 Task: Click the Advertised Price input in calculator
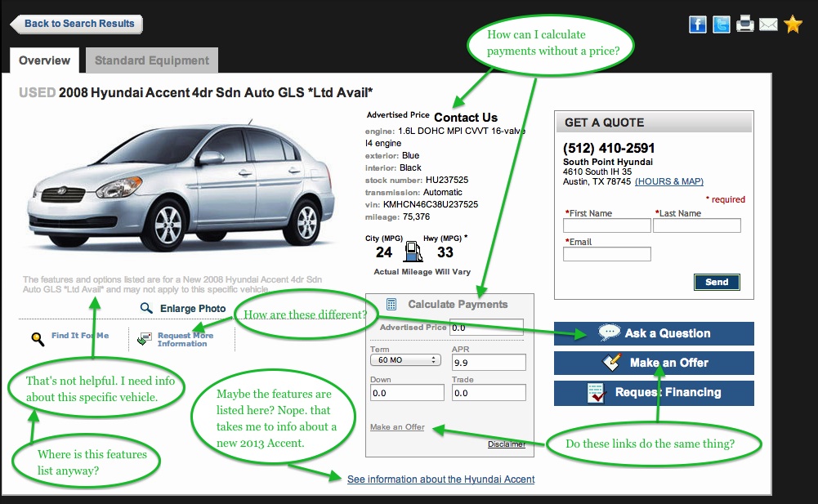coord(486,328)
